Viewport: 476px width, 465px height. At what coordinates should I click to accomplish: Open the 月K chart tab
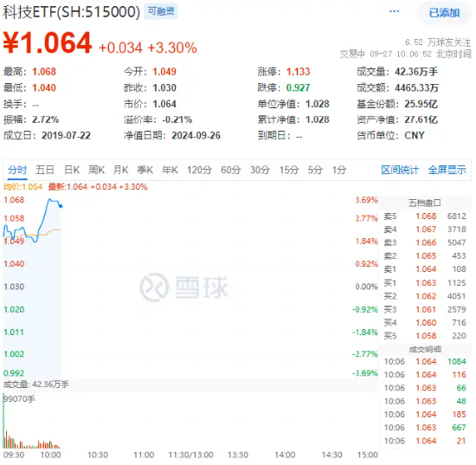(120, 170)
